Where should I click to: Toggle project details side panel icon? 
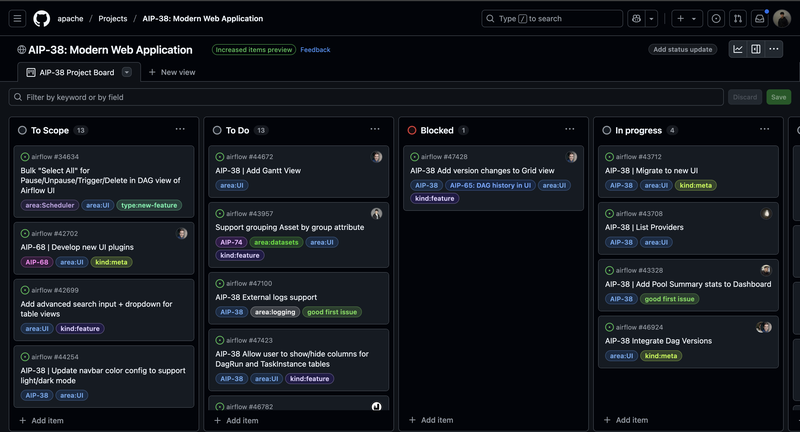[x=756, y=49]
